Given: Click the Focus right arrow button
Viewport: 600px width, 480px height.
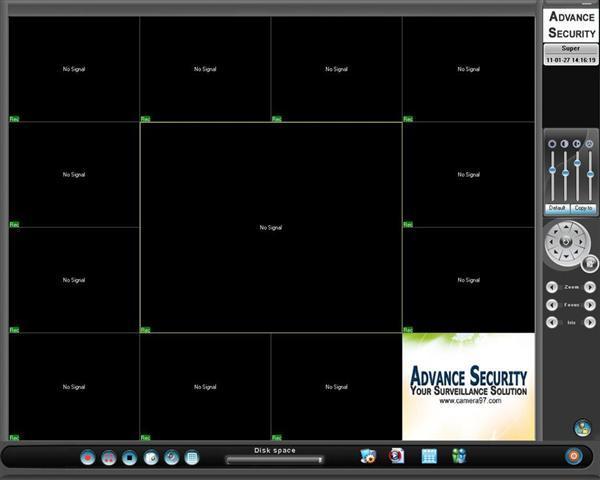Looking at the screenshot, I should click(590, 305).
